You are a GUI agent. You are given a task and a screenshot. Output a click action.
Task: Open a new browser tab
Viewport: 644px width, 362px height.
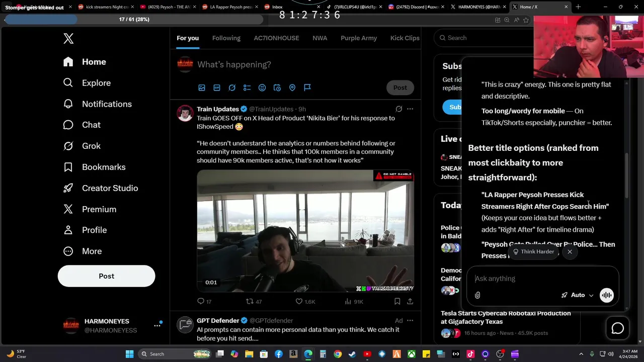(x=578, y=7)
